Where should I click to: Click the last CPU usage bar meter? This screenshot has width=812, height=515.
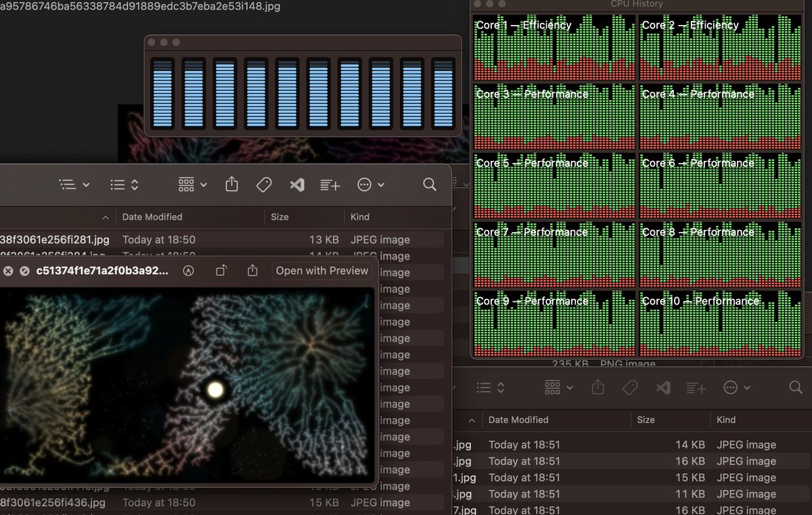click(x=443, y=93)
